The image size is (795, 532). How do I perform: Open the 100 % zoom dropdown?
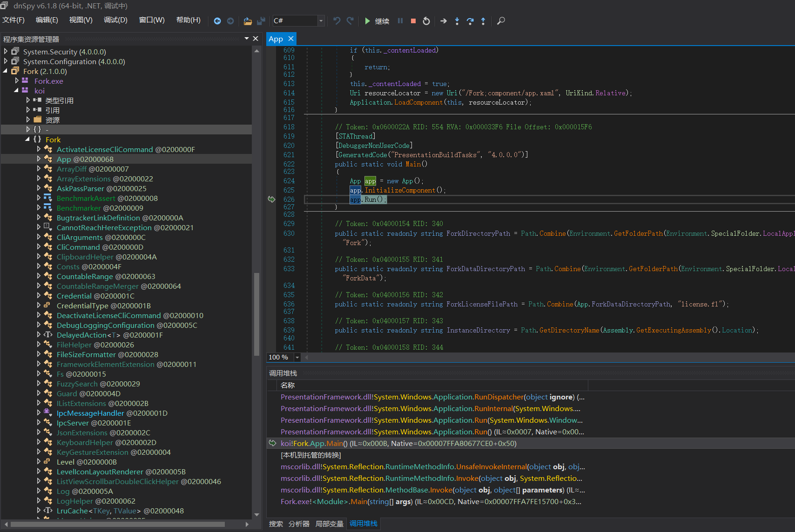click(x=297, y=357)
